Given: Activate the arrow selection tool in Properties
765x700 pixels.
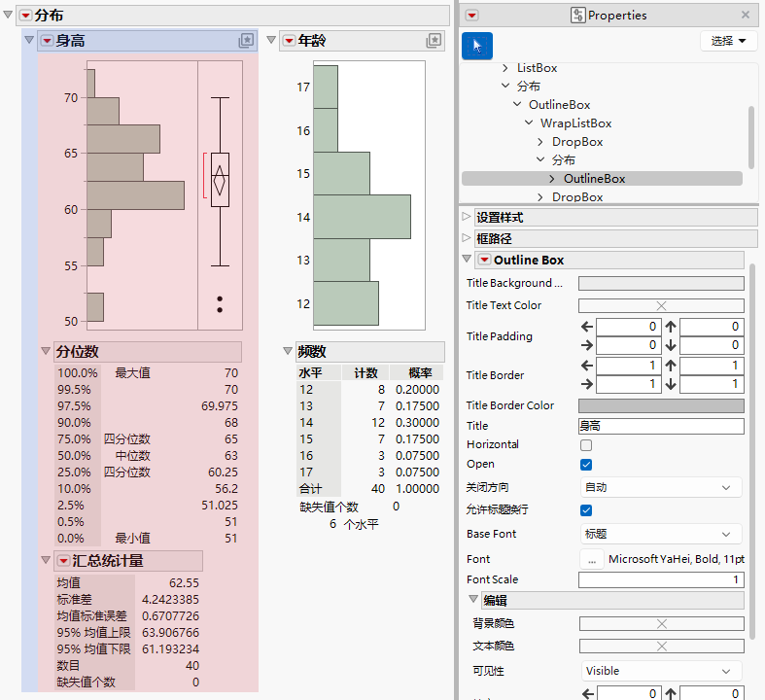Looking at the screenshot, I should click(477, 46).
